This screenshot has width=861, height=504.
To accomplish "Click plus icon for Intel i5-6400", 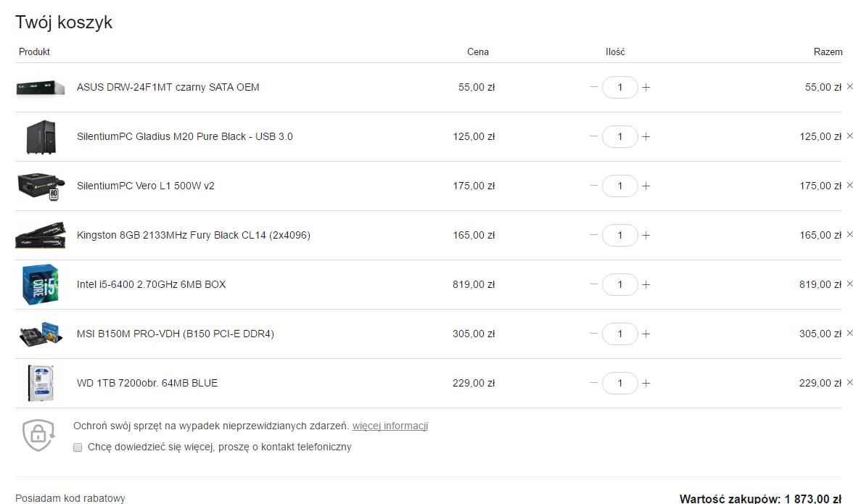I will [x=646, y=284].
